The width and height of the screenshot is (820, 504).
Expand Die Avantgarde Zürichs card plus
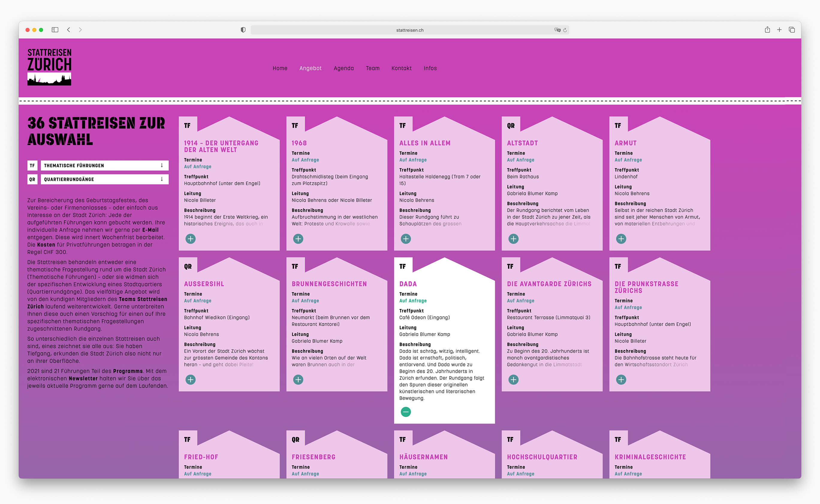tap(513, 380)
